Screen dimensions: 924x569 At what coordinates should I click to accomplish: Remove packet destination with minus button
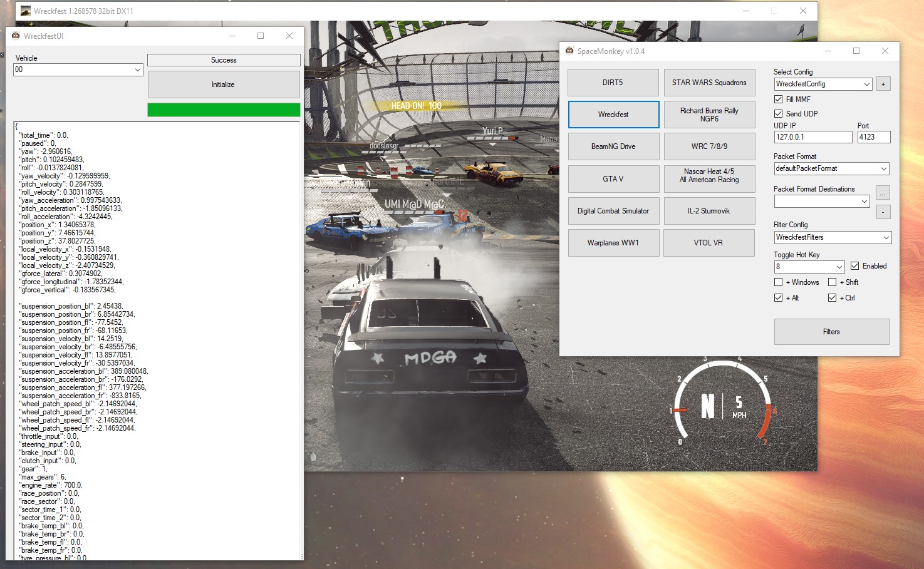pos(883,212)
